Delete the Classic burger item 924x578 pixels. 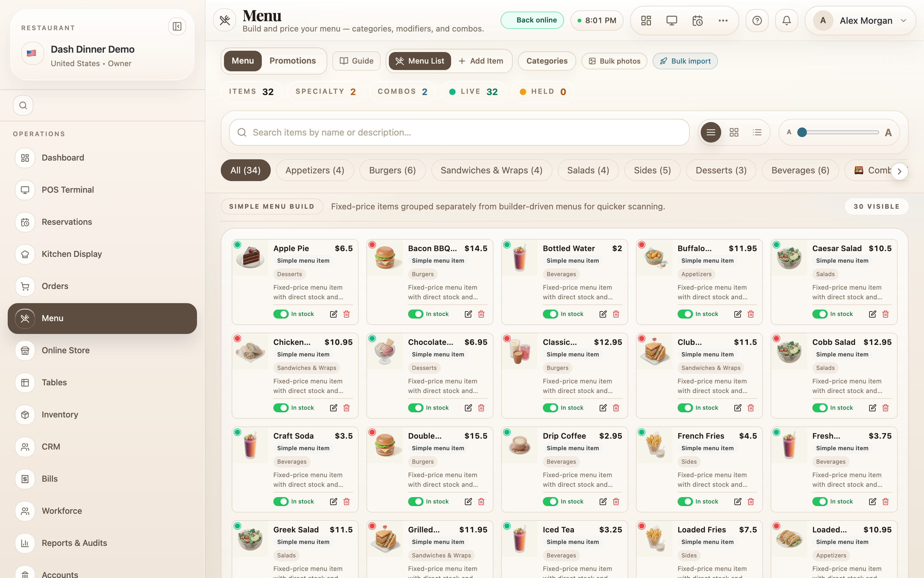click(x=616, y=407)
